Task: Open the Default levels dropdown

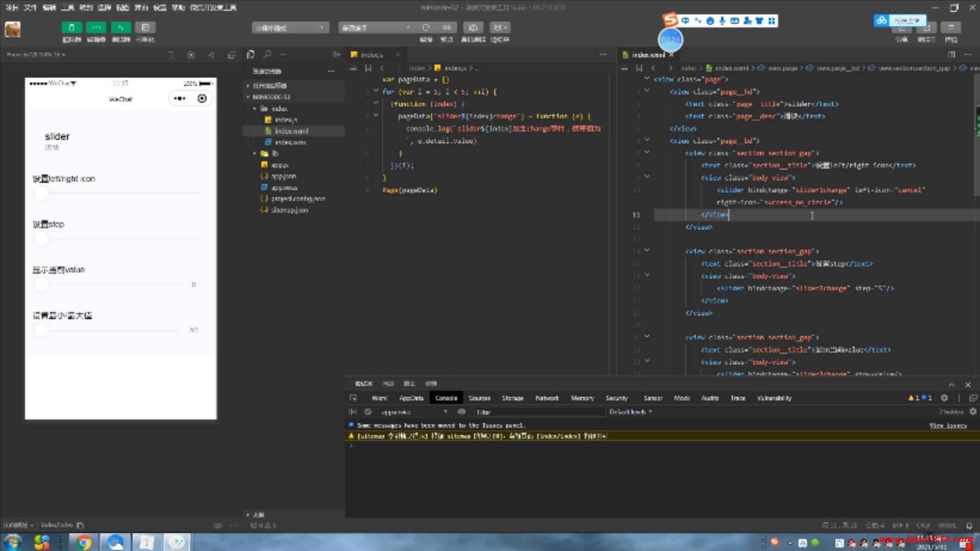Action: 630,412
